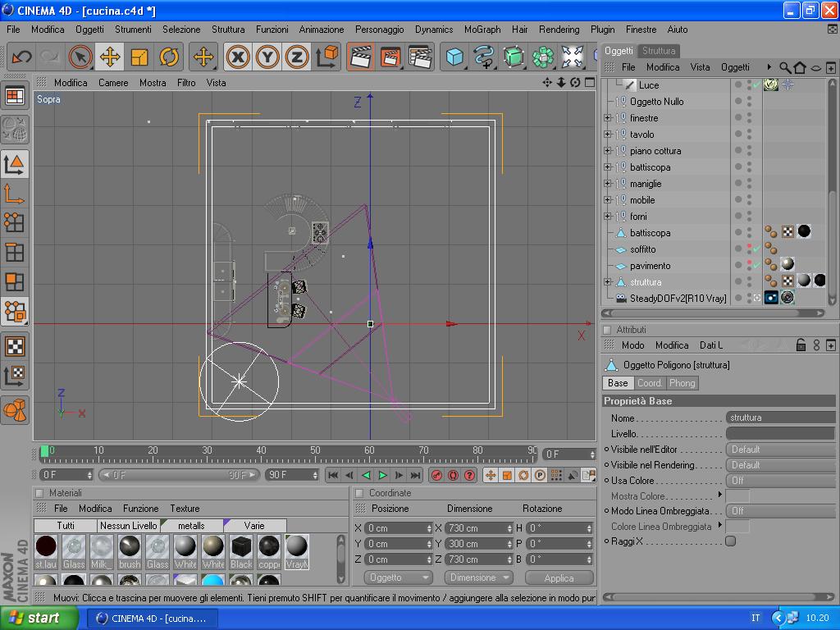Open the MoGraph menu
Viewport: 840px width, 630px height.
tap(482, 29)
